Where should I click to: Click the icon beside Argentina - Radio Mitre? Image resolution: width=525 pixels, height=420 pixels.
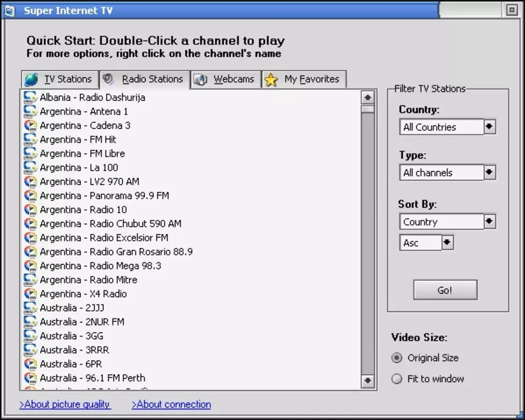point(30,280)
